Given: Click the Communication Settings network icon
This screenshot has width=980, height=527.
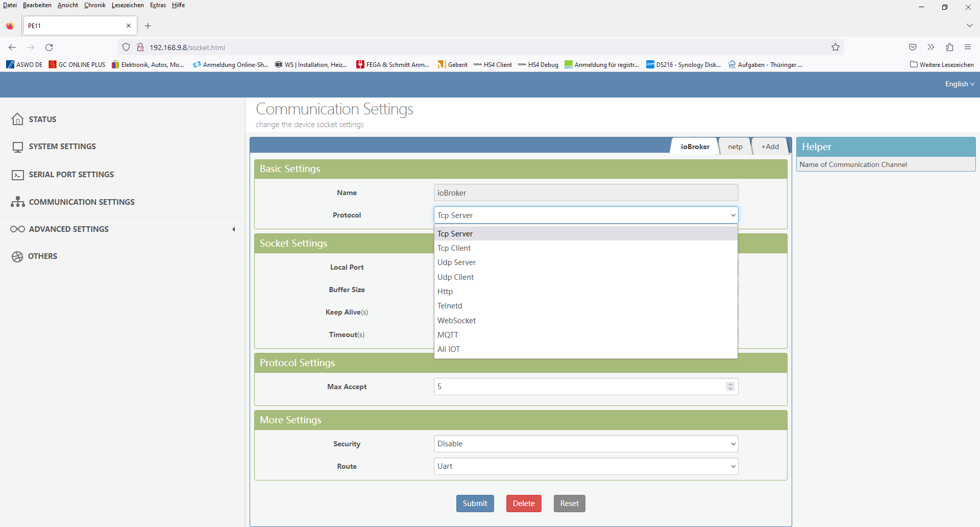Looking at the screenshot, I should coord(17,202).
